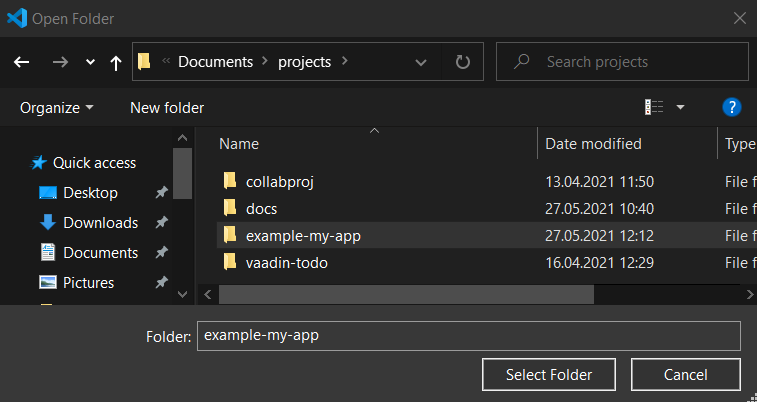Click folder icon of example-my-app
This screenshot has height=402, width=757.
pyautogui.click(x=230, y=235)
